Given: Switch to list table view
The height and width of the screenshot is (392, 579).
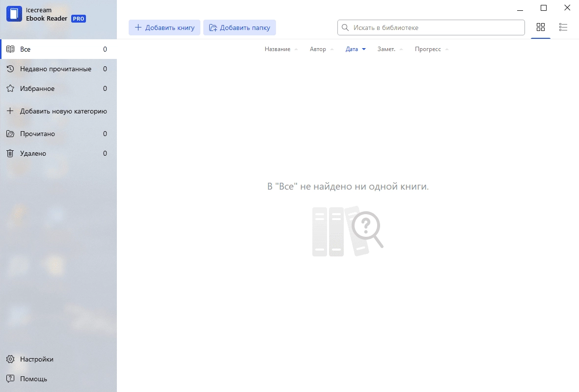Looking at the screenshot, I should 563,27.
